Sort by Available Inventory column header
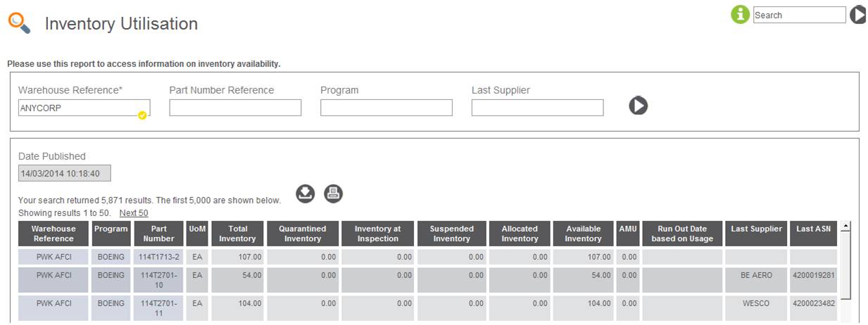The width and height of the screenshot is (868, 325). coord(584,234)
